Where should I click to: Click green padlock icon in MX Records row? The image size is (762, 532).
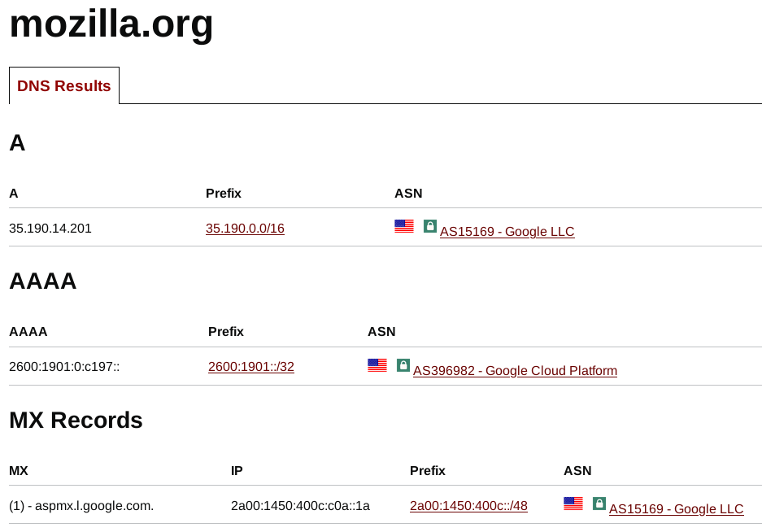point(599,504)
